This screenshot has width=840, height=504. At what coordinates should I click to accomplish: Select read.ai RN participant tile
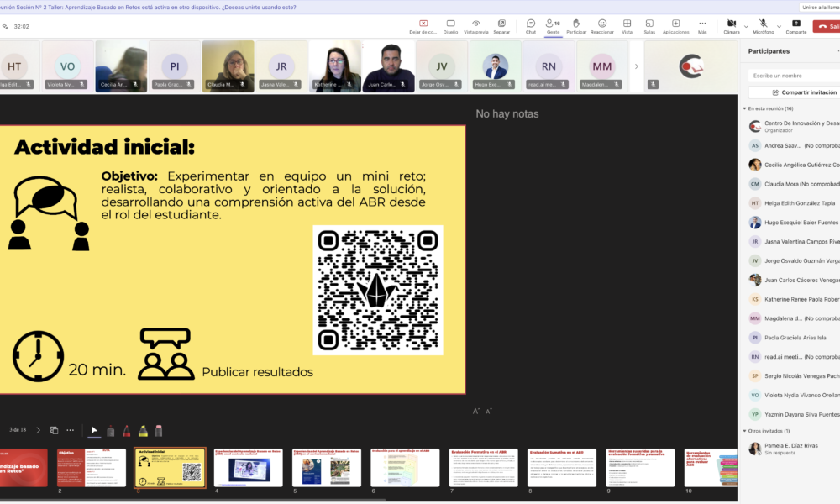point(549,66)
